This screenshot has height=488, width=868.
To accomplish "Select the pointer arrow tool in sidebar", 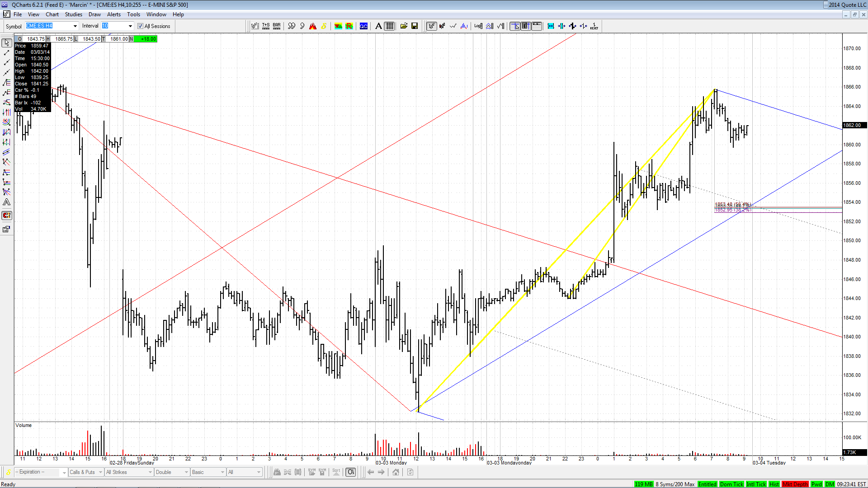I will click(x=7, y=43).
